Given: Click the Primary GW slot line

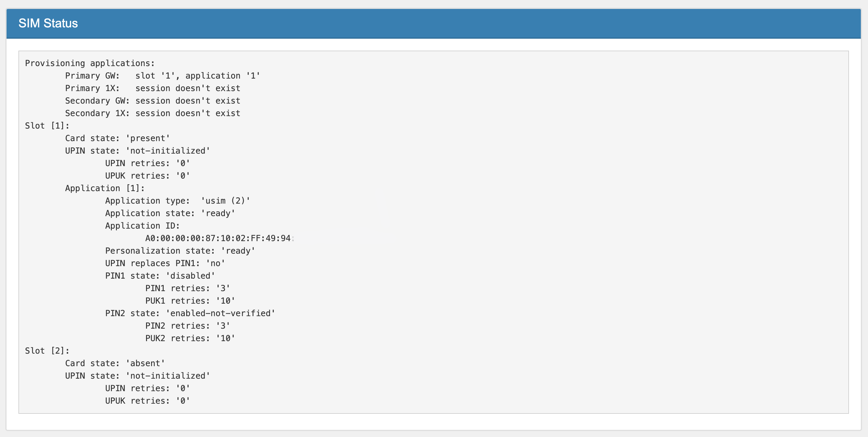Looking at the screenshot, I should 162,76.
